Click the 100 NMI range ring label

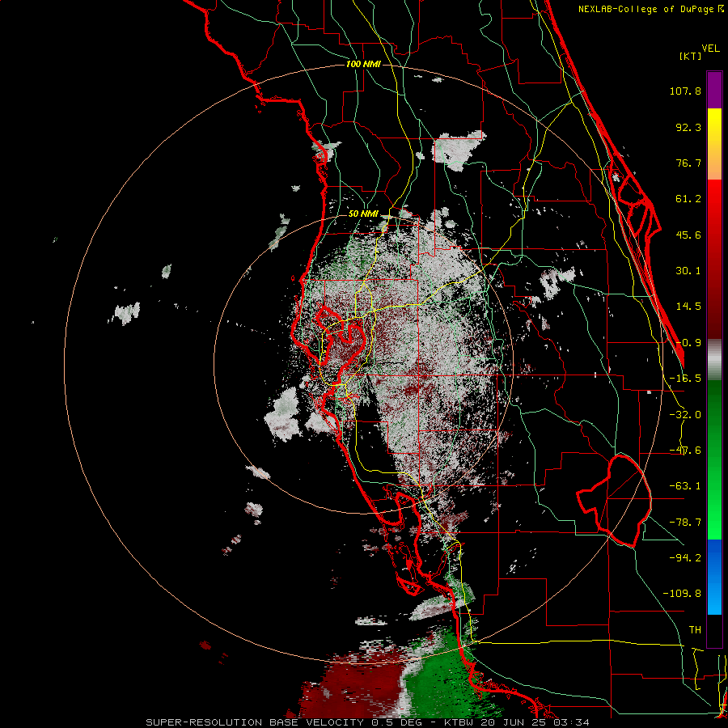[x=363, y=64]
